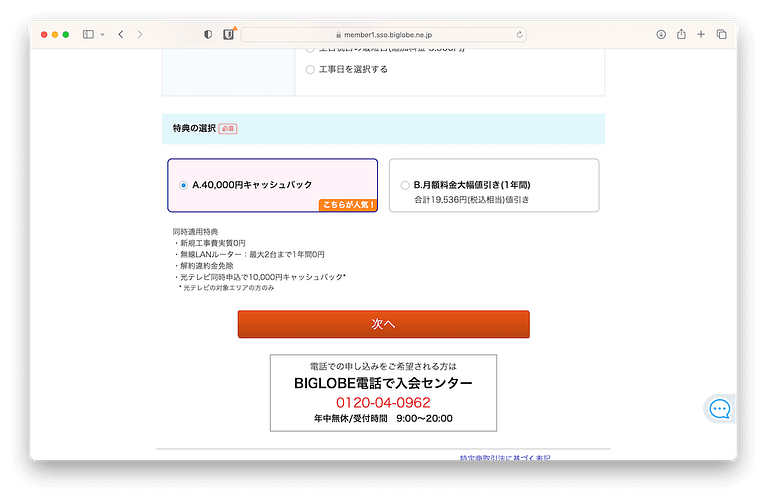This screenshot has height=500, width=767.
Task: Show the tab overview grid
Action: tap(722, 34)
